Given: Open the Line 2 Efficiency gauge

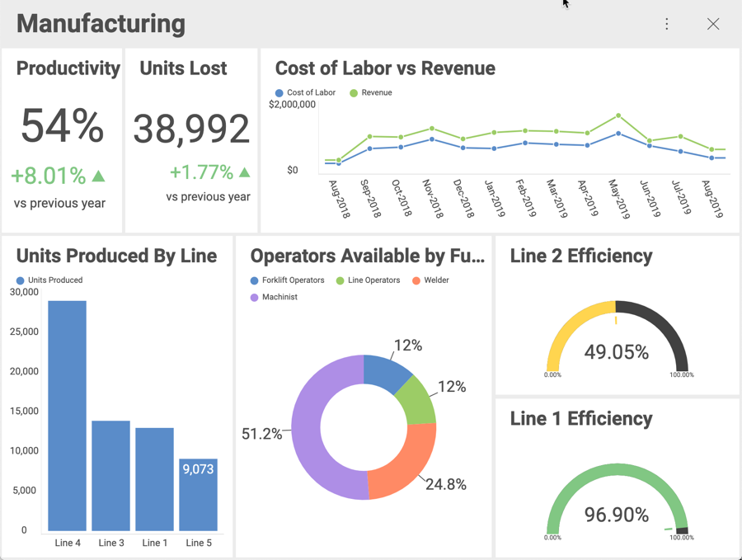Looking at the screenshot, I should tap(617, 346).
